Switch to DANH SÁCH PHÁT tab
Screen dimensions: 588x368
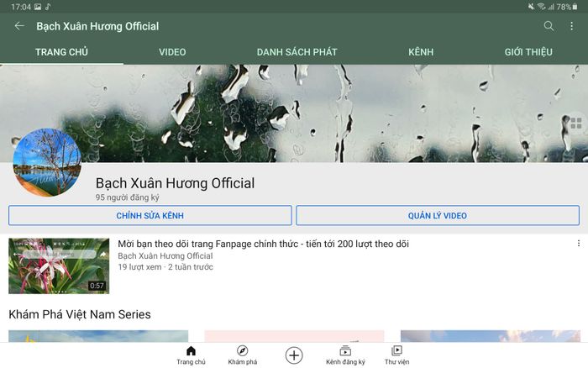coord(297,52)
